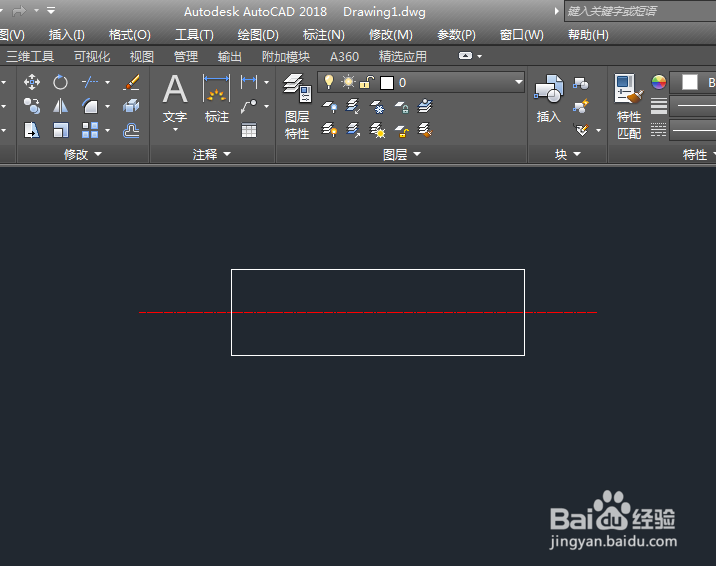The height and width of the screenshot is (566, 716).
Task: Click Make Current layer icon
Action: (x=425, y=106)
